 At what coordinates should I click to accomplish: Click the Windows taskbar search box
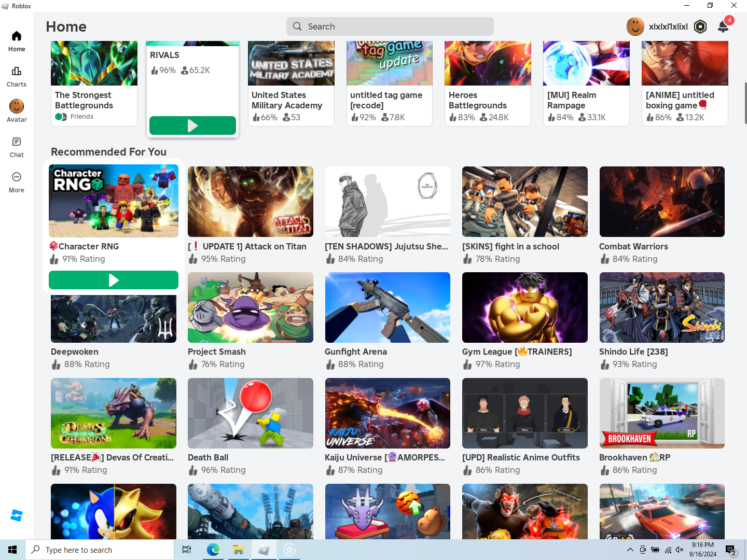pyautogui.click(x=100, y=550)
